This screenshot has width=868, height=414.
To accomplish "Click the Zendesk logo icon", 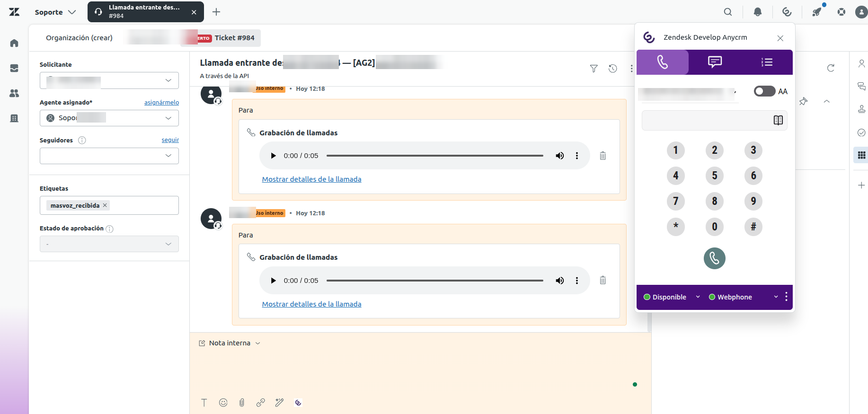I will 14,12.
